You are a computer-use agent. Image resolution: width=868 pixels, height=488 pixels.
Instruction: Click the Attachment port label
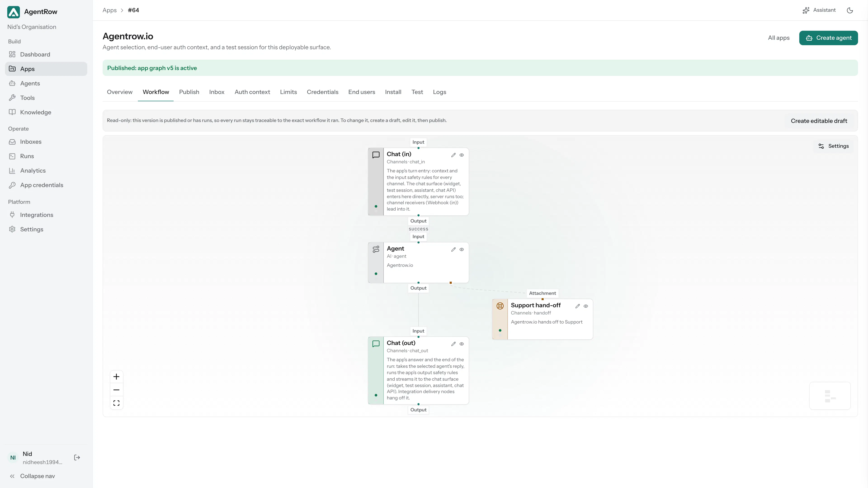542,293
